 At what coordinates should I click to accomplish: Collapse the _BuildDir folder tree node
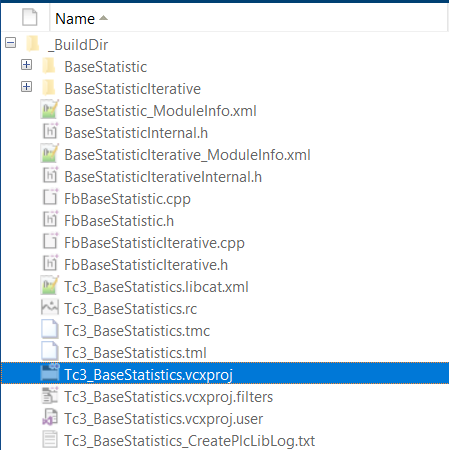(10, 43)
